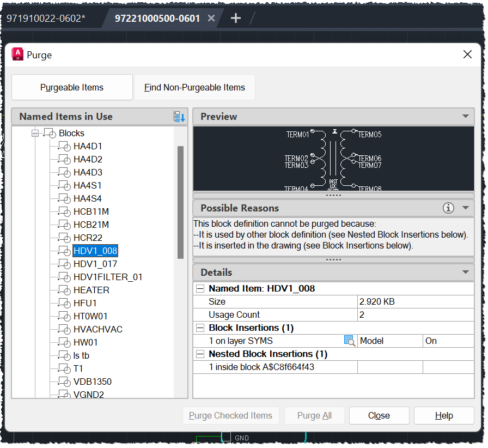The image size is (488, 448).
Task: Switch to drawing tab 971910022-0602
Action: (x=47, y=18)
